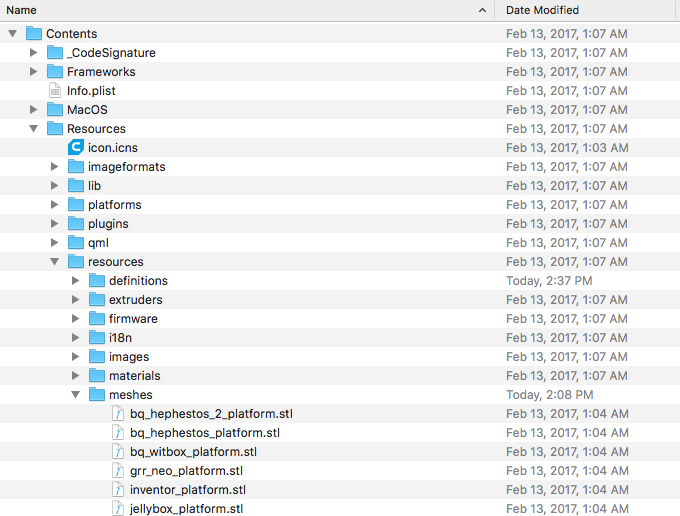
Task: Collapse the meshes folder disclosure triangle
Action: click(76, 395)
